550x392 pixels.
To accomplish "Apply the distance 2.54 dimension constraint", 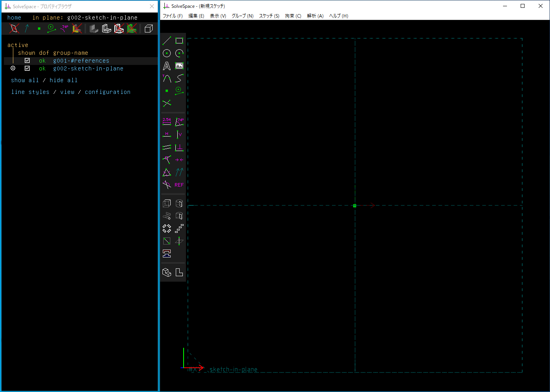I will (x=167, y=122).
